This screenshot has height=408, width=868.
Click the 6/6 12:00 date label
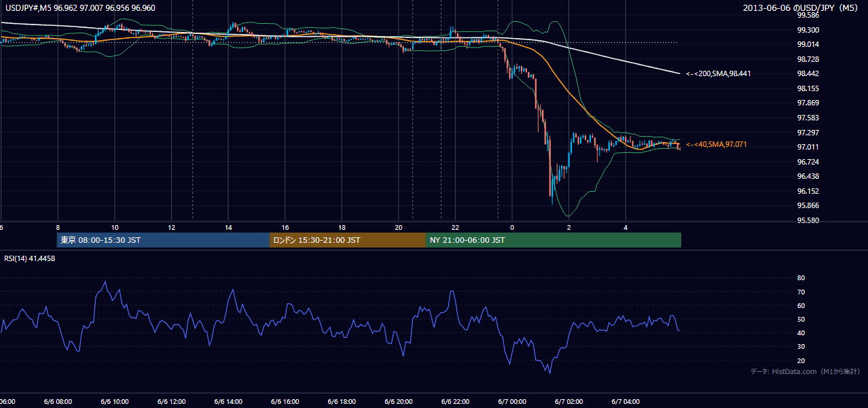tap(171, 401)
